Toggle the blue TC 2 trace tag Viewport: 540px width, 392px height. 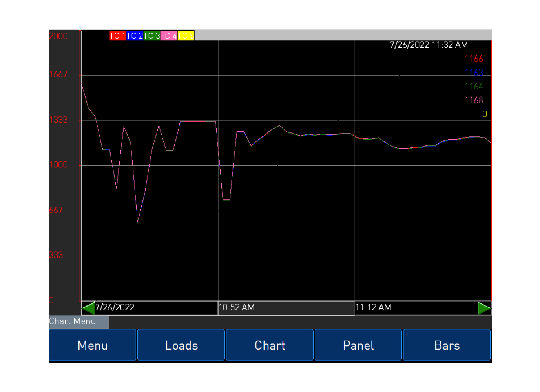(x=135, y=36)
